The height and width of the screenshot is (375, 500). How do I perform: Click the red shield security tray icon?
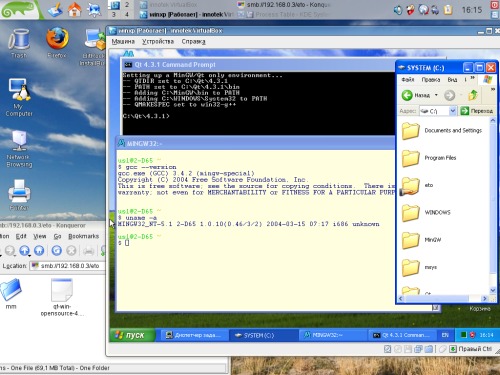[472, 335]
